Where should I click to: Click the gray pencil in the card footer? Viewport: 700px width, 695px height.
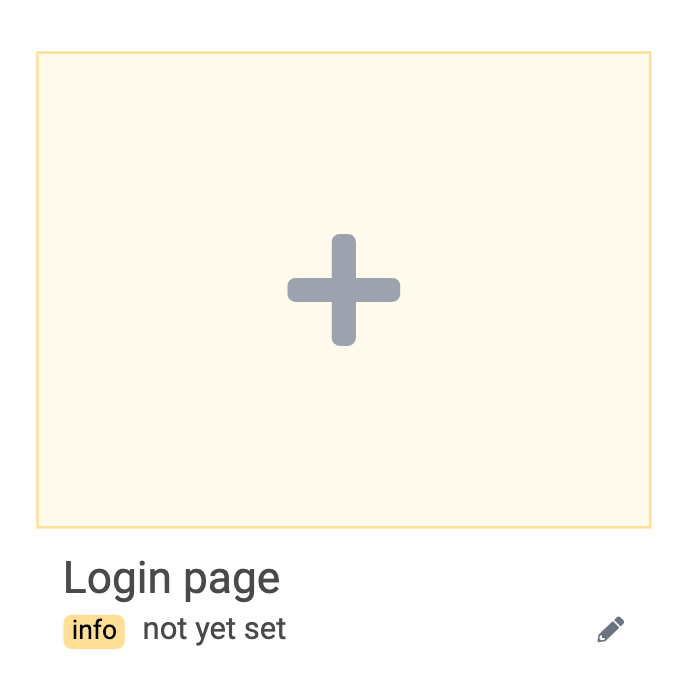[x=611, y=629]
